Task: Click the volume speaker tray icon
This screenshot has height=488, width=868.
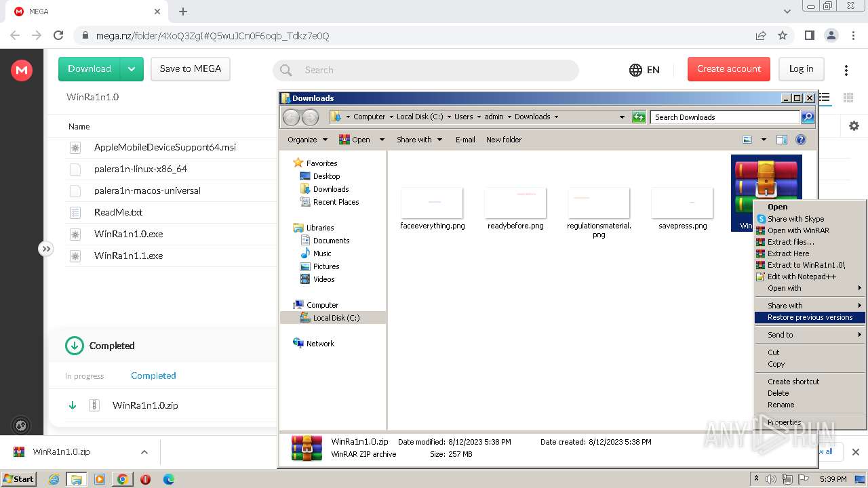Action: 772,479
